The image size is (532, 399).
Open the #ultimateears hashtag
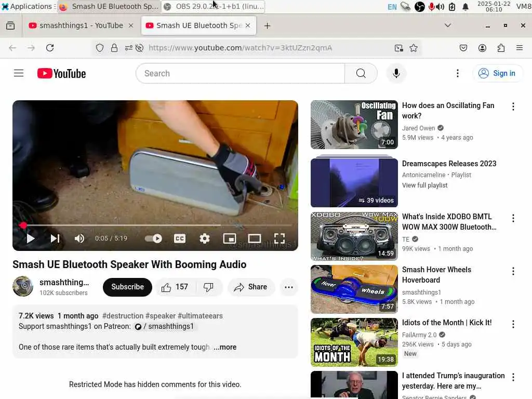200,316
